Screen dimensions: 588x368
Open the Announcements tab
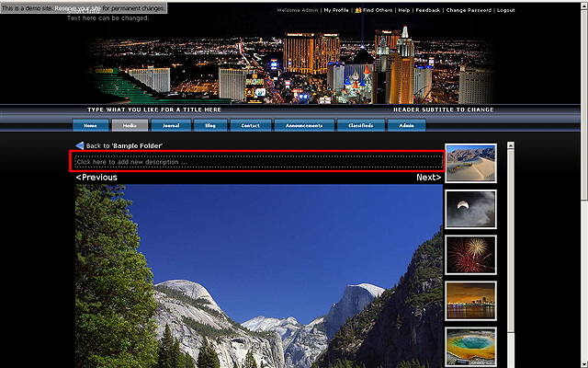coord(303,125)
